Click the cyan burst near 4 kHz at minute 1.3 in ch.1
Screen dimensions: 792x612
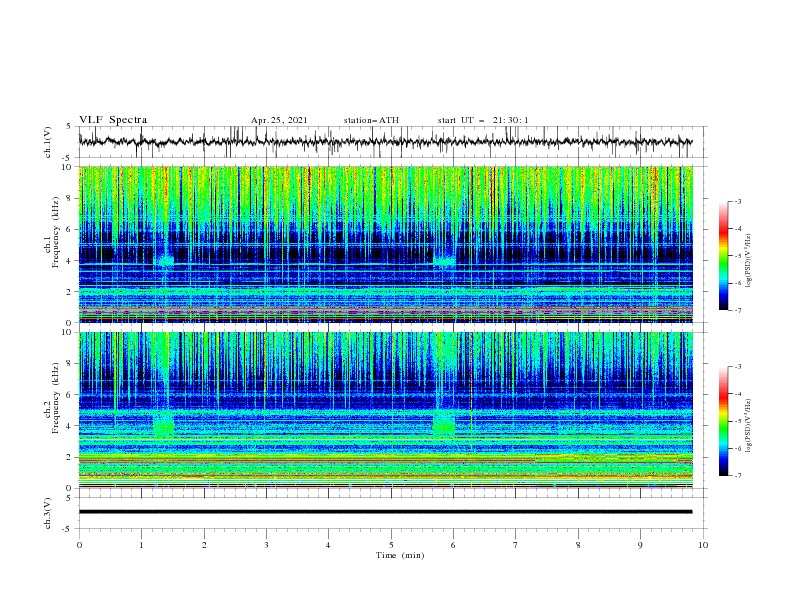164,261
